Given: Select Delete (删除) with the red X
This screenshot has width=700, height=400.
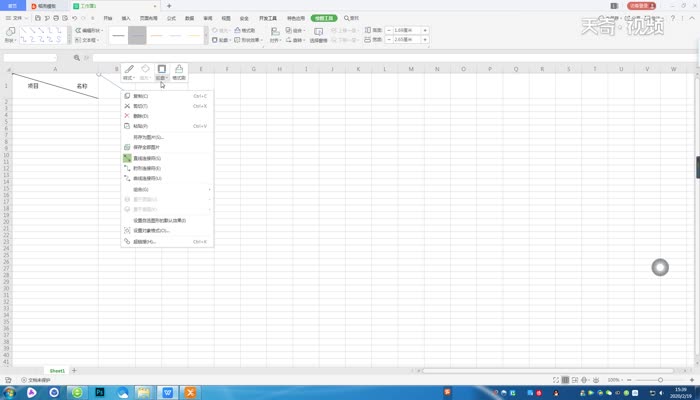Looking at the screenshot, I should coord(167,116).
